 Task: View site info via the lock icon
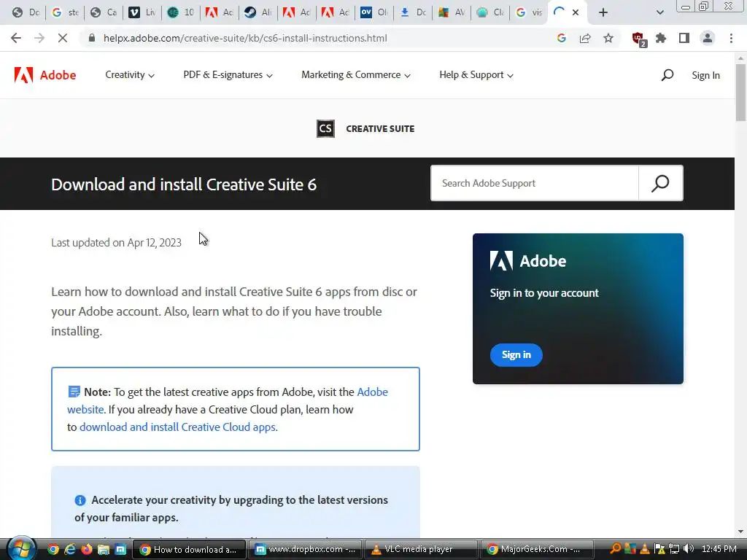point(92,38)
